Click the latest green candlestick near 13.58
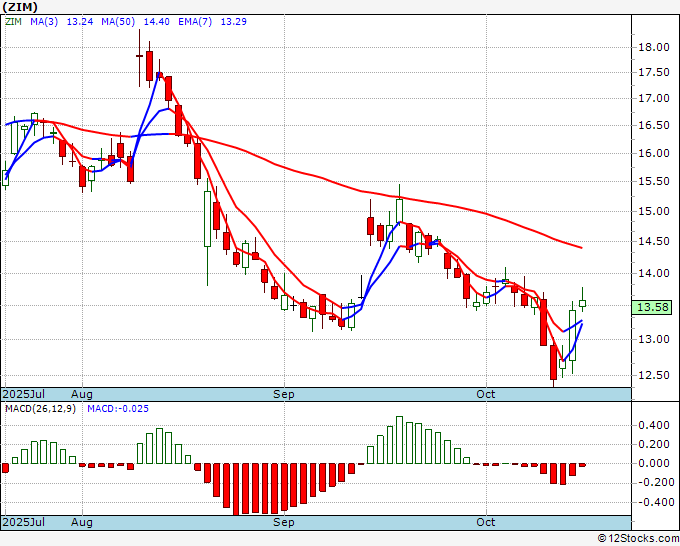The width and height of the screenshot is (680, 546). (582, 303)
